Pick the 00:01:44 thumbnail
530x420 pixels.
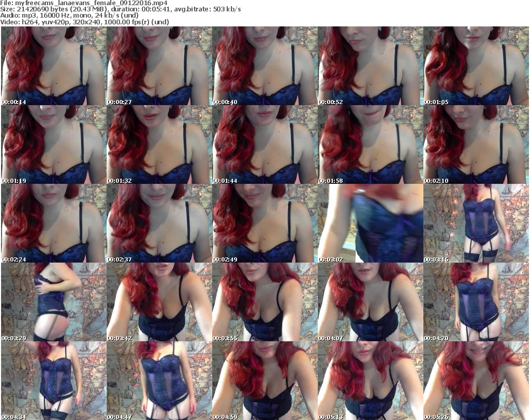(264, 144)
